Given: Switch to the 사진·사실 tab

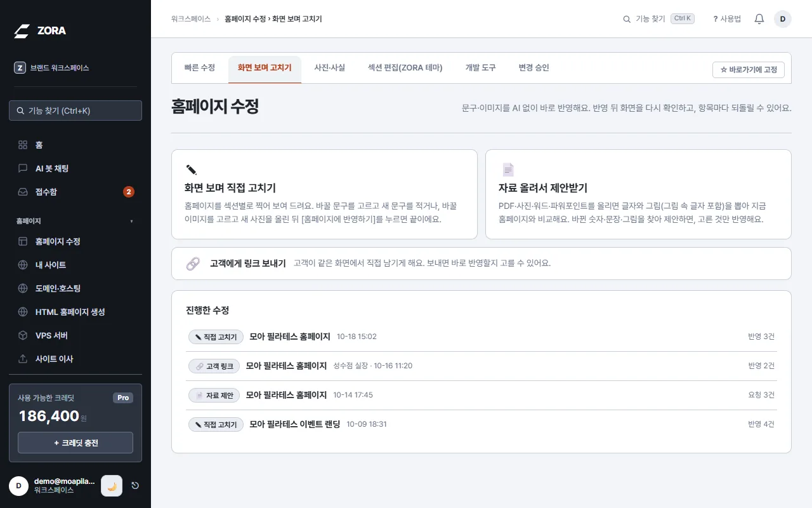Looking at the screenshot, I should (x=330, y=68).
